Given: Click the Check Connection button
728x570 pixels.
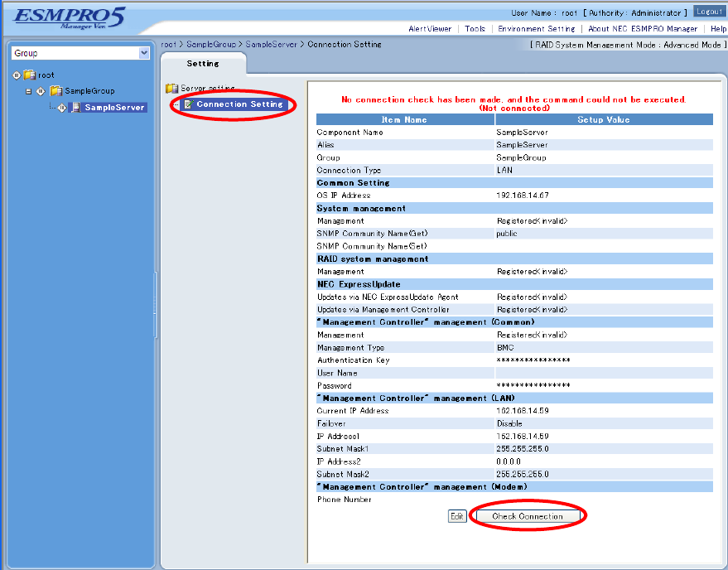Looking at the screenshot, I should [x=528, y=516].
